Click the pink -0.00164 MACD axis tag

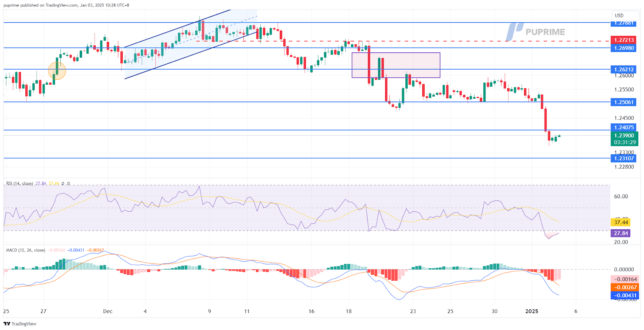tap(624, 279)
